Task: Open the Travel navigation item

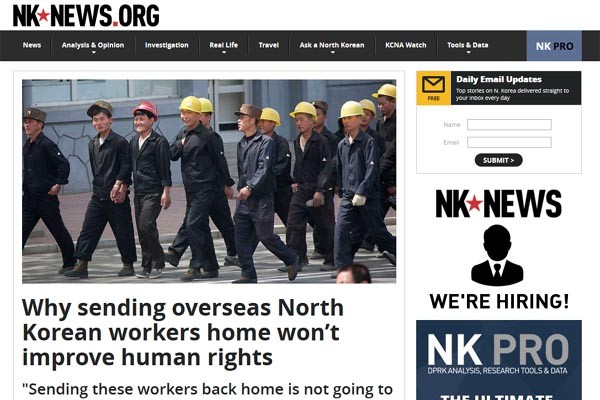Action: (x=268, y=45)
